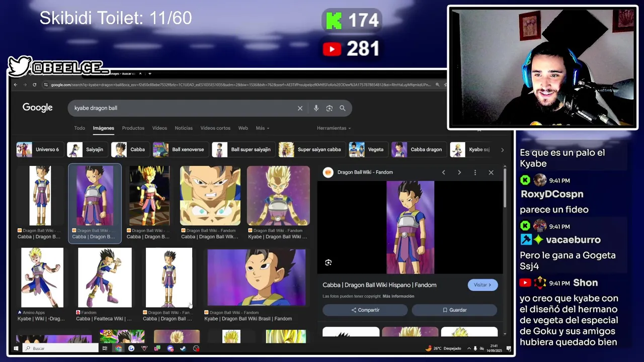
Task: Click the magnifying glass search icon
Action: click(x=343, y=108)
